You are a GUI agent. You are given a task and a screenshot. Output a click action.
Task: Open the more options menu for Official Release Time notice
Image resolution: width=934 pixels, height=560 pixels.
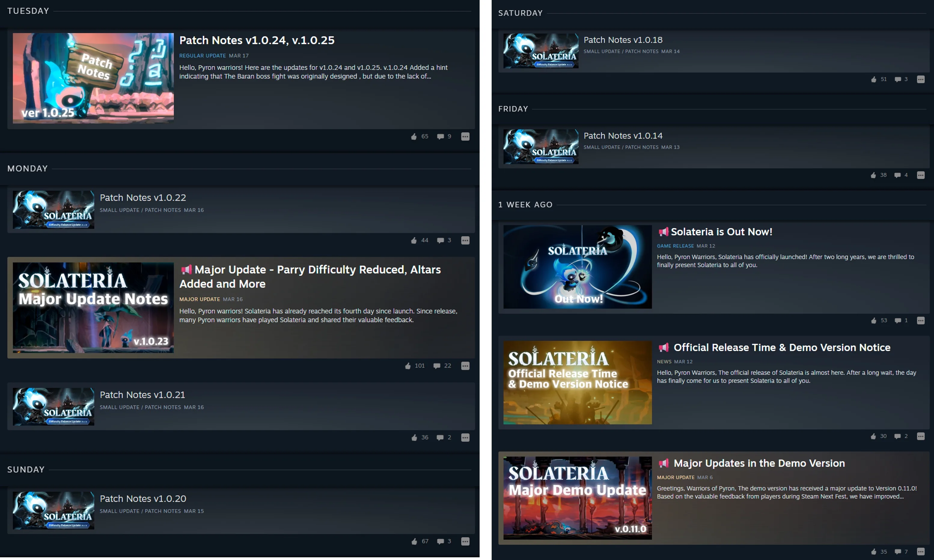pos(921,436)
